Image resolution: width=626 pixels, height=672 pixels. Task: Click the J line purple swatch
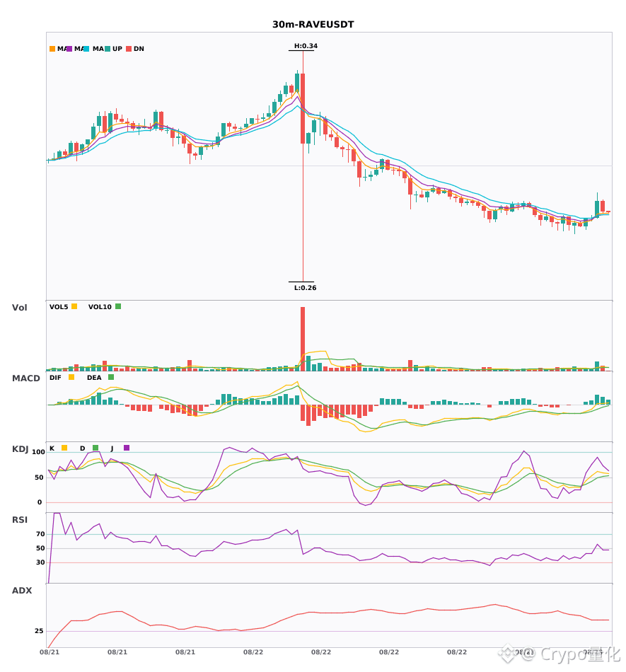[127, 448]
